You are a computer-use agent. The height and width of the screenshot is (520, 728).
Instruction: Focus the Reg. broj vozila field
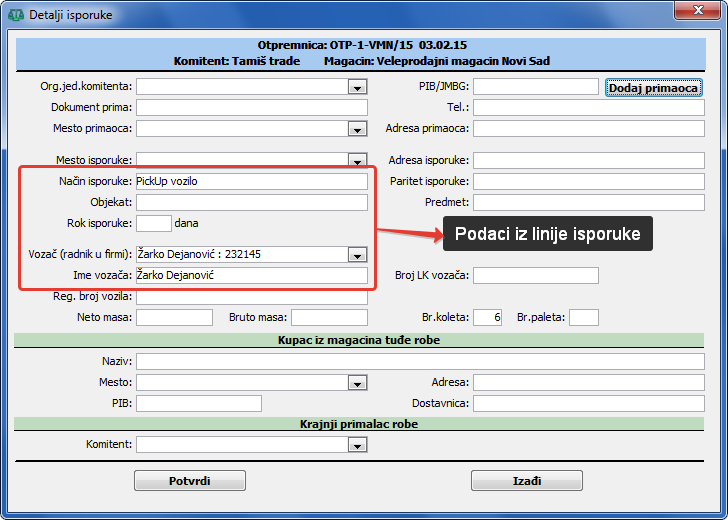251,297
